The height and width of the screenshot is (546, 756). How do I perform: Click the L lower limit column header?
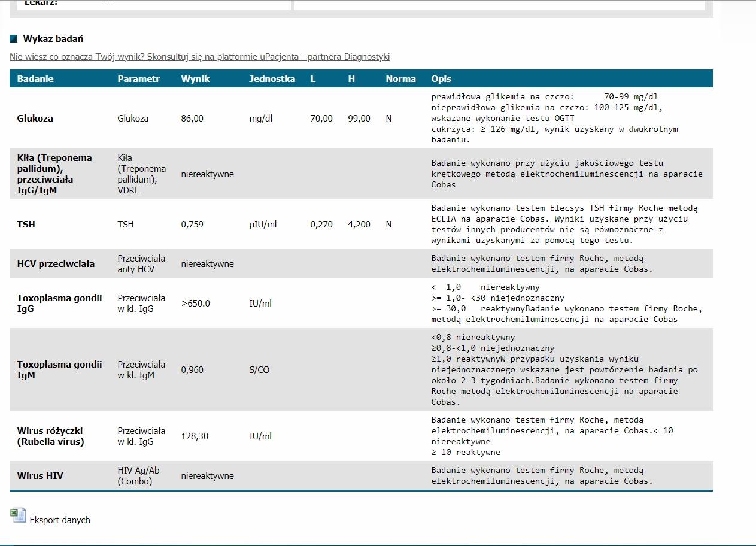(x=313, y=79)
